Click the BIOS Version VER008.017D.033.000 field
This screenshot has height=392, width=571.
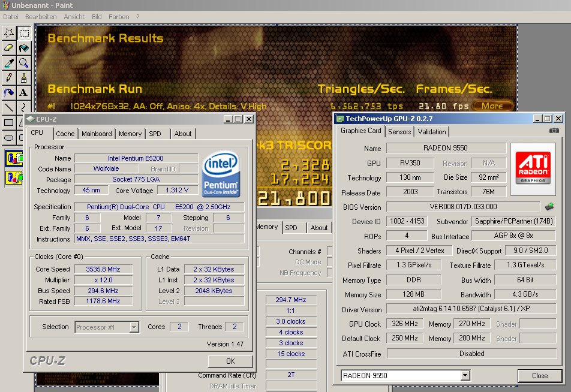463,207
